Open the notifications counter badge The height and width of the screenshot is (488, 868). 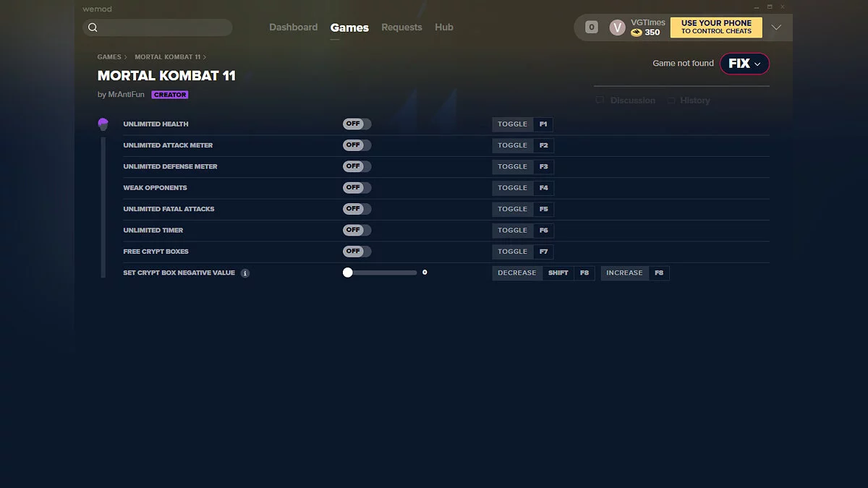(x=591, y=27)
